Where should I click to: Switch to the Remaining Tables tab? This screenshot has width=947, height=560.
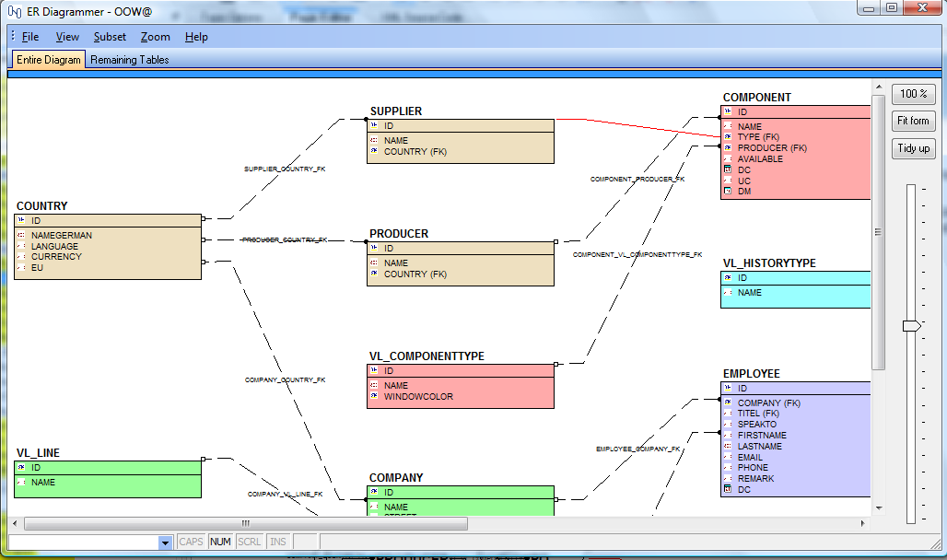(x=129, y=60)
